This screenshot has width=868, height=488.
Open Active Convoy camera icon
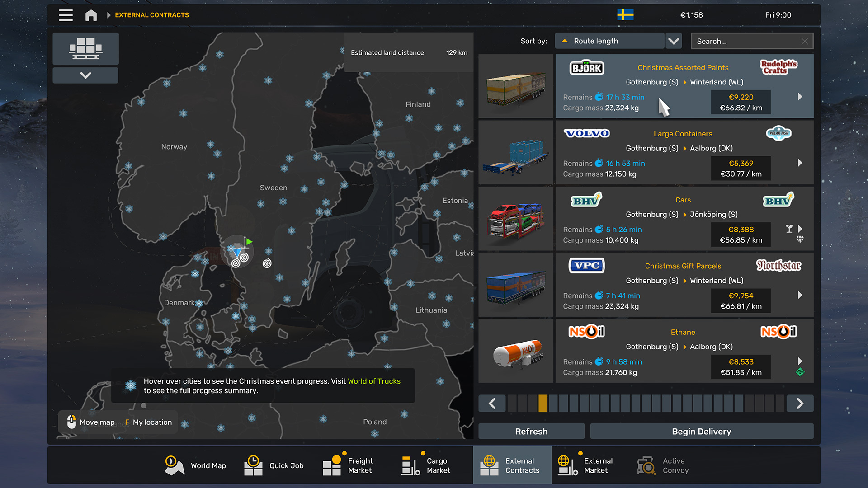coord(646,465)
